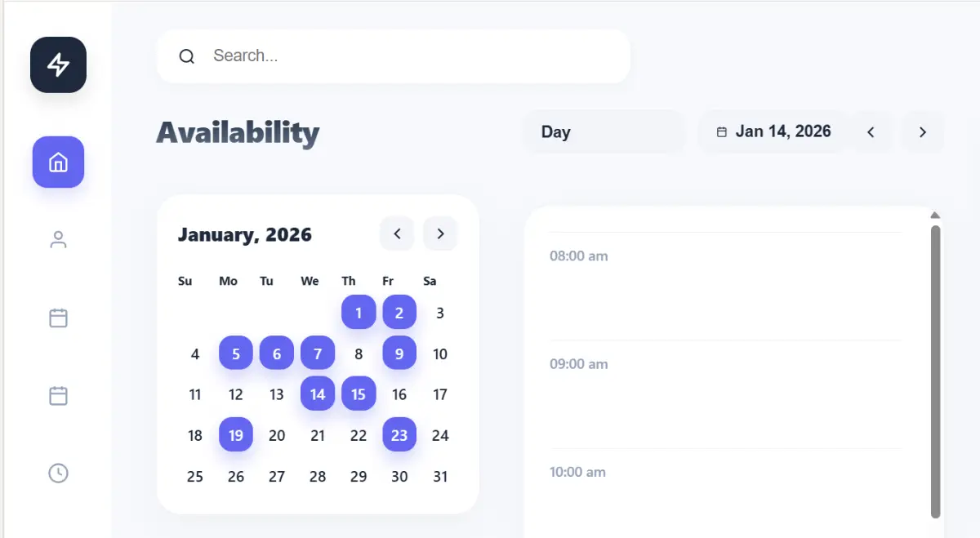
Task: Go to next month in mini calendar
Action: 440,234
